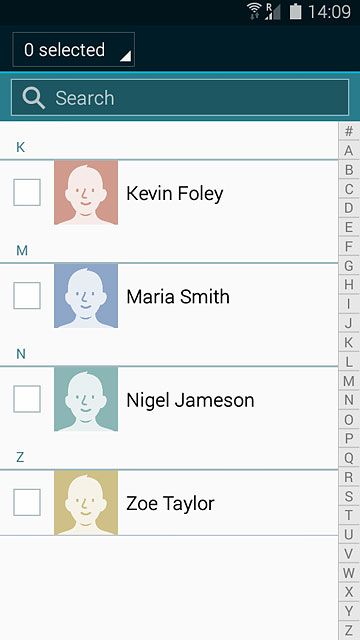Check the box next to Maria Smith

click(x=27, y=296)
